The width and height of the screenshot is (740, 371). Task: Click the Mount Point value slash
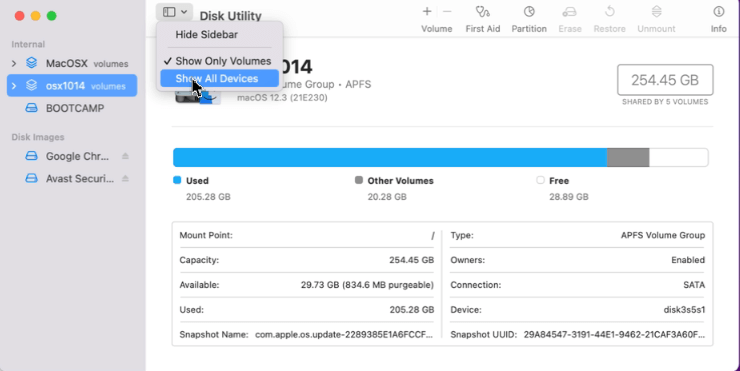(432, 236)
